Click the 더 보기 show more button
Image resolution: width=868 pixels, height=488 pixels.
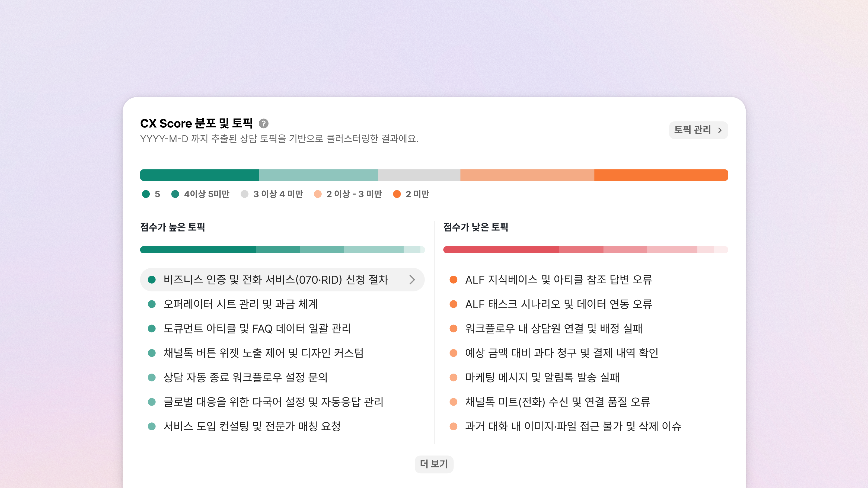pyautogui.click(x=434, y=464)
